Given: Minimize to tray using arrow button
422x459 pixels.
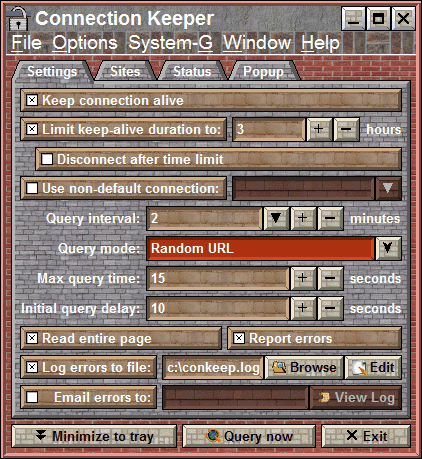Looking at the screenshot, I should [x=94, y=436].
